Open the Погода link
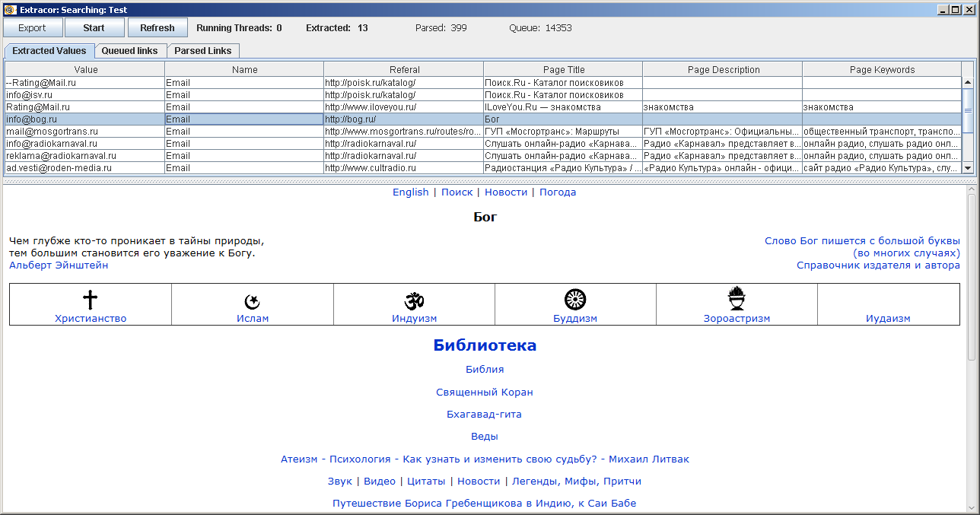This screenshot has width=980, height=515. click(x=558, y=192)
